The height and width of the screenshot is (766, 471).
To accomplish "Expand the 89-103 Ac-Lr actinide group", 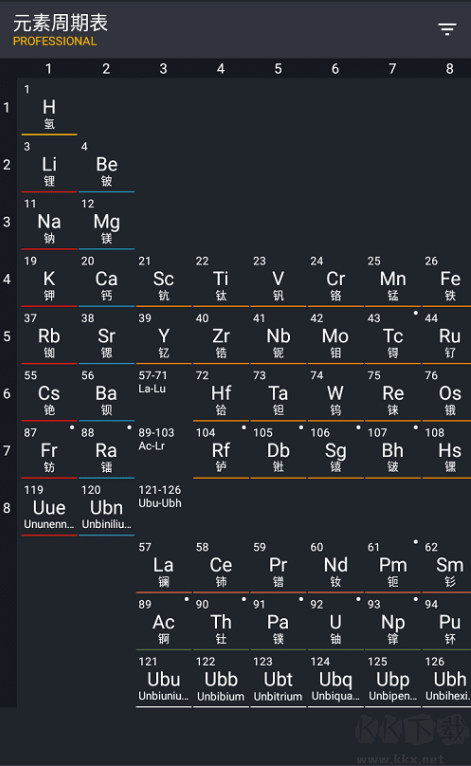I will point(164,450).
